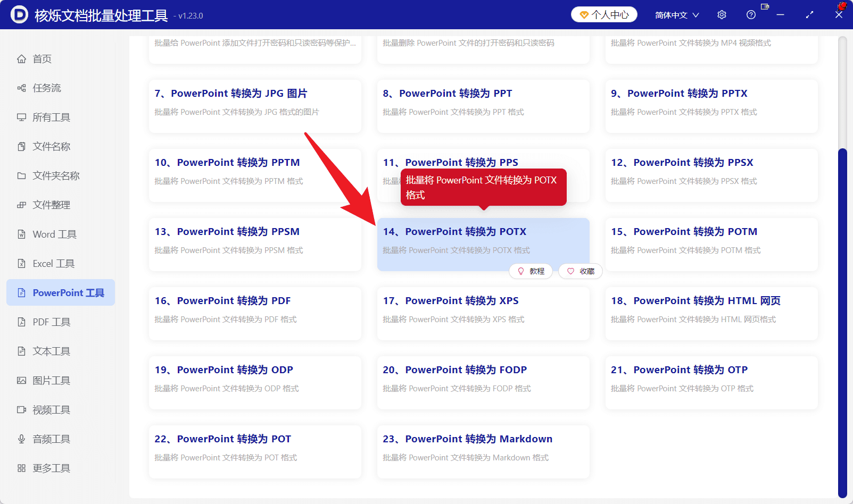Select Excel 工具 in the sidebar
The width and height of the screenshot is (853, 504).
(x=61, y=264)
